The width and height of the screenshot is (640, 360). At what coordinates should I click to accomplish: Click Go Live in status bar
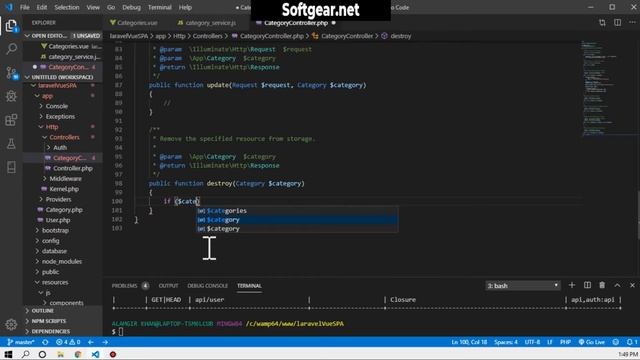[591, 342]
